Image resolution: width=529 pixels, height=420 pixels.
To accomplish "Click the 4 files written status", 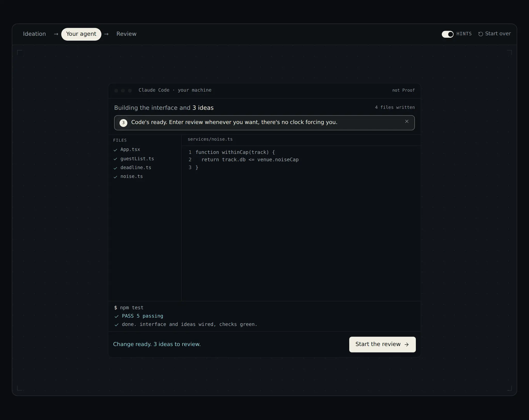I will [395, 107].
